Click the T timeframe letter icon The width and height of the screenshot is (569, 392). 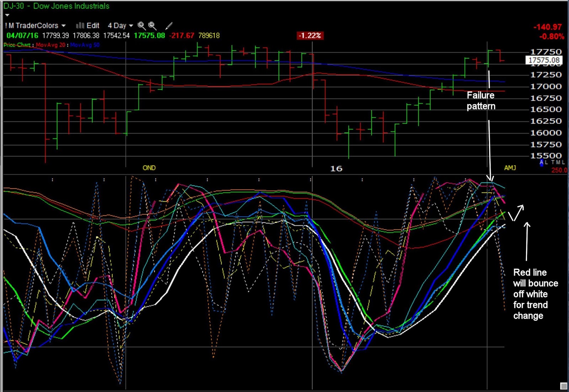553,162
